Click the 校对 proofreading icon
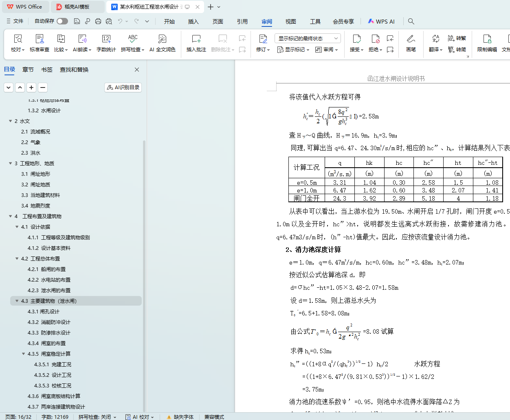 tap(18, 39)
